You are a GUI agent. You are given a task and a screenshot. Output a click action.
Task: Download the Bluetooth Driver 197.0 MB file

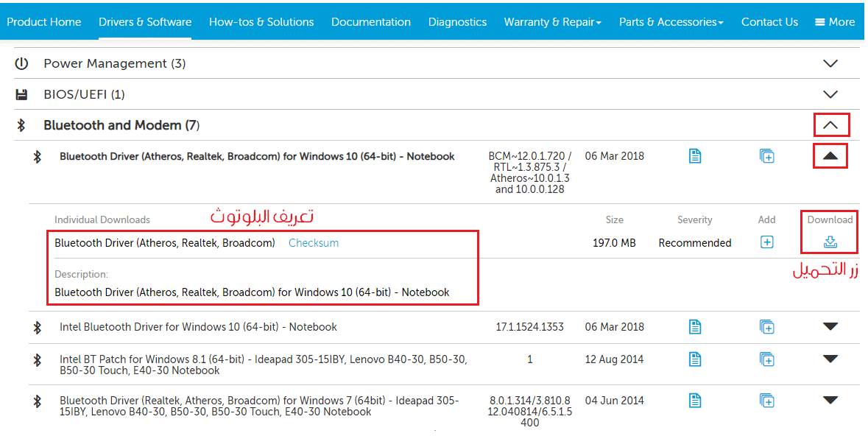830,242
